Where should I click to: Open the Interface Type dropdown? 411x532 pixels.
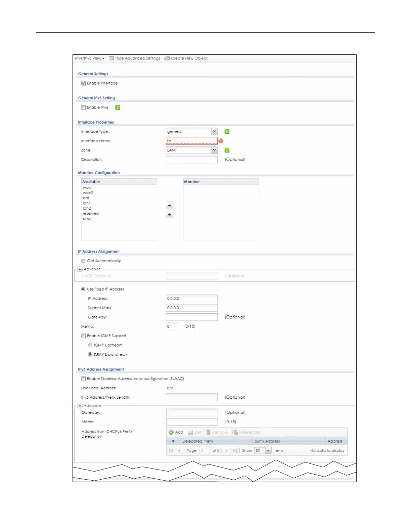[x=214, y=132]
